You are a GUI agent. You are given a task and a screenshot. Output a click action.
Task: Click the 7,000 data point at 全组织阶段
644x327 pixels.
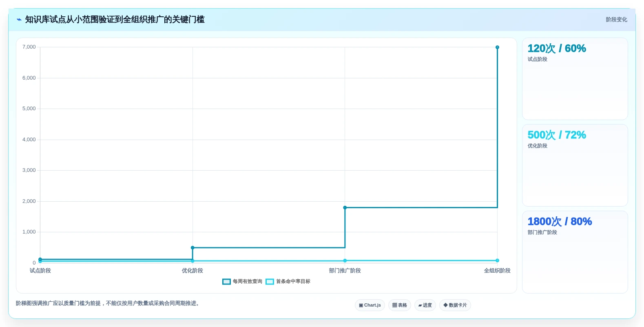click(497, 47)
